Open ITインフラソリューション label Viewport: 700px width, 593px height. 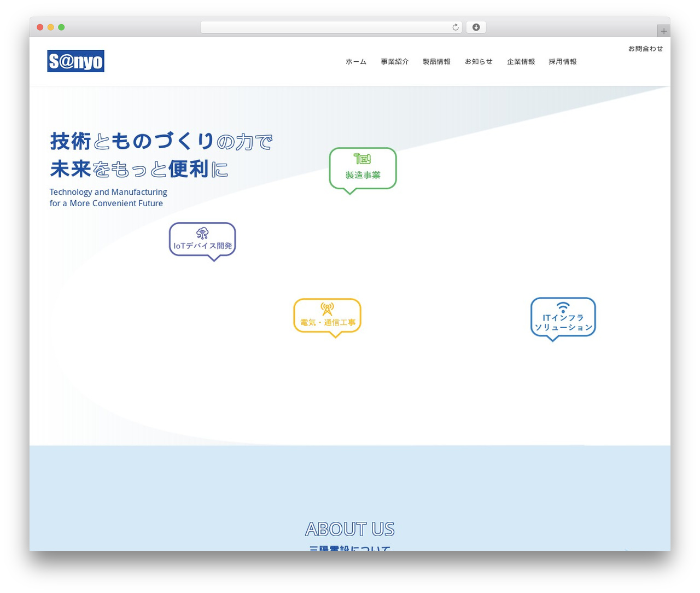pos(563,322)
